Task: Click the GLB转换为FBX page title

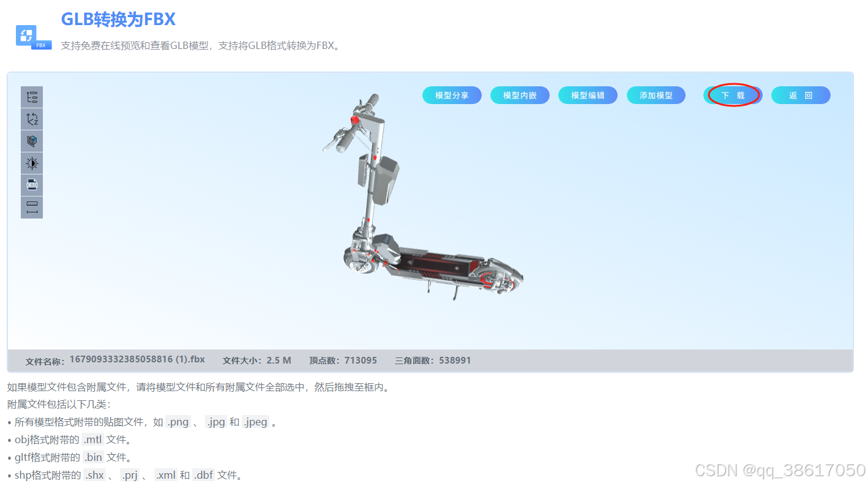Action: [x=117, y=19]
